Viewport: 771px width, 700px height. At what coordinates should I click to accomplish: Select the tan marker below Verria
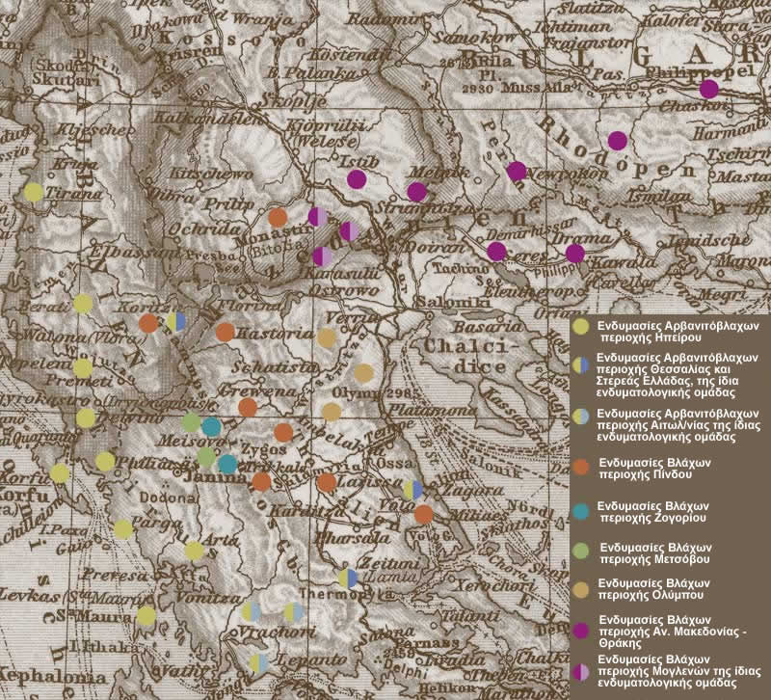[x=327, y=337]
